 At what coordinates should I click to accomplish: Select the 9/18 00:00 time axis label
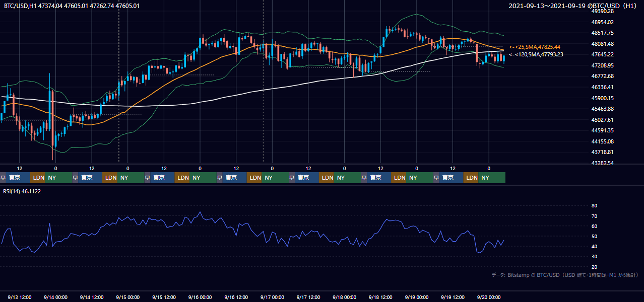[345, 297]
